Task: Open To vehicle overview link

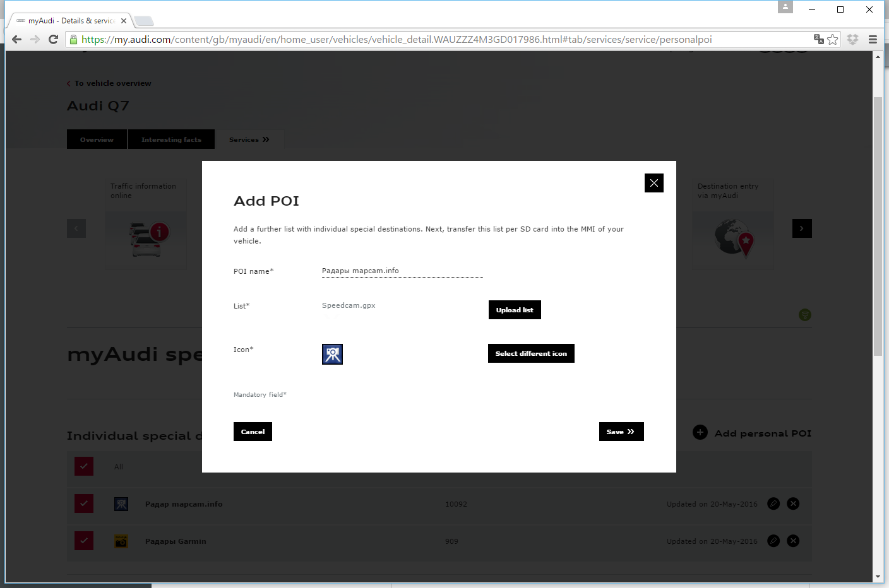Action: (109, 83)
